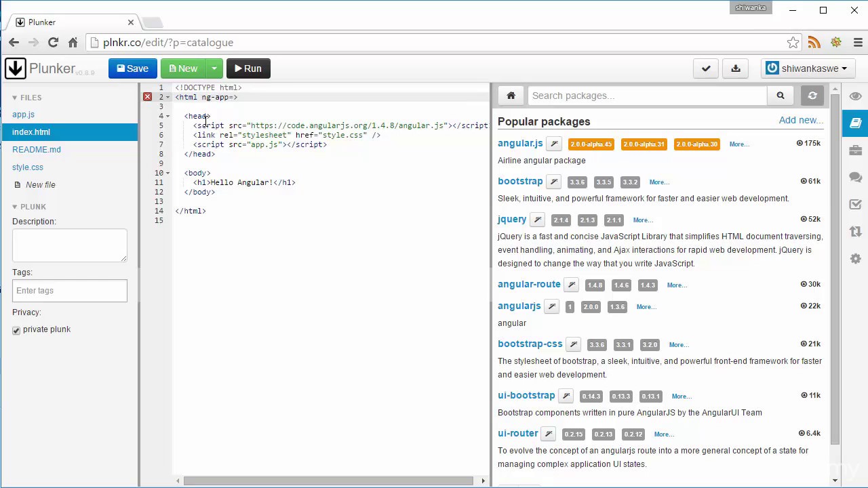Click the Add new package link
Viewport: 868px width, 488px height.
(800, 120)
